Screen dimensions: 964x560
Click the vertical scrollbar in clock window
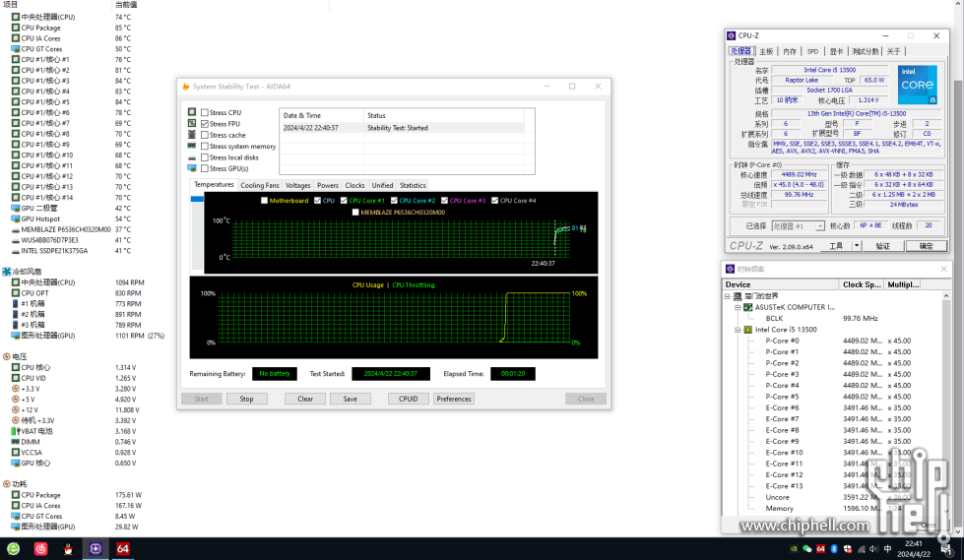946,403
